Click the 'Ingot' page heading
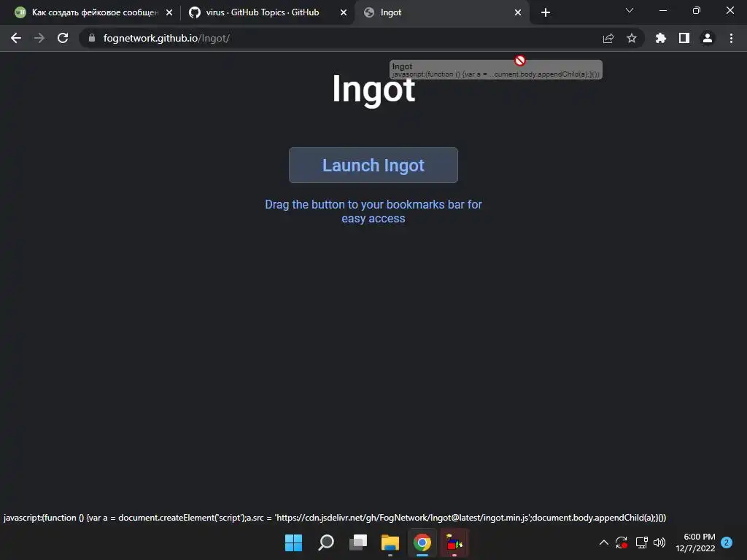The width and height of the screenshot is (747, 560). coord(373,90)
